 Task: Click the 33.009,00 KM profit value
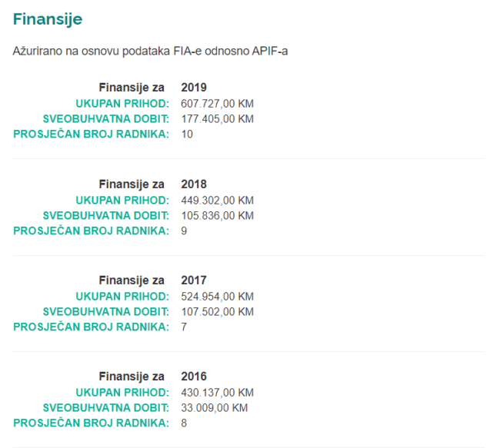coord(214,407)
